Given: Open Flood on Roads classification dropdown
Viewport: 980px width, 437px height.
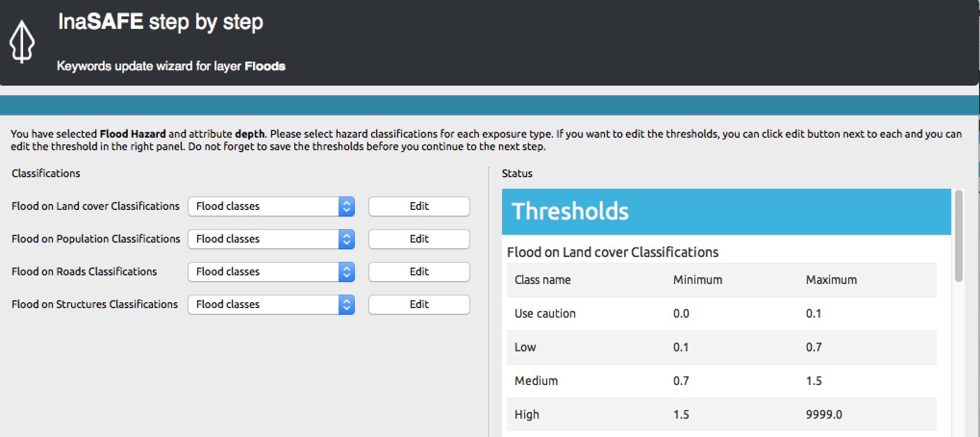Looking at the screenshot, I should pyautogui.click(x=271, y=272).
